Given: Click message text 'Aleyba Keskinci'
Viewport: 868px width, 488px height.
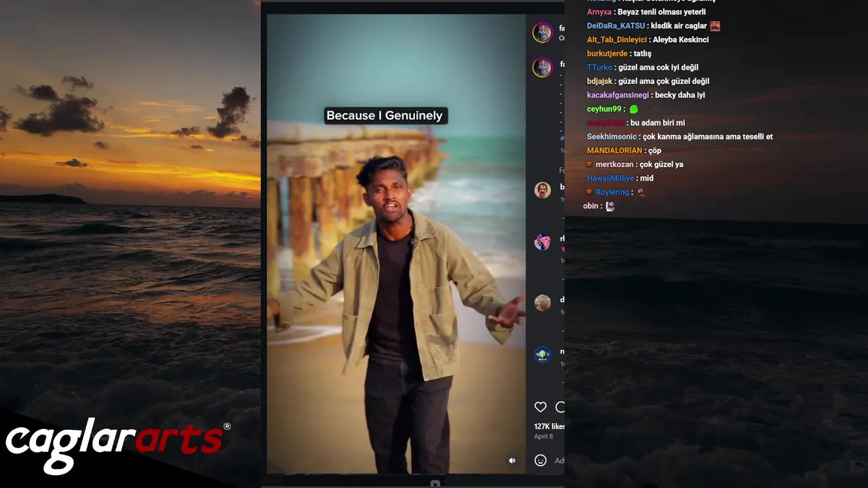Looking at the screenshot, I should point(681,40).
